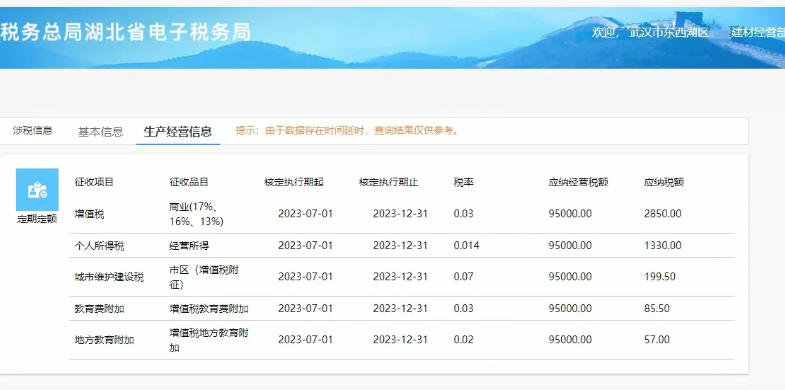Click tax rate 0.07 value
The image size is (785, 390).
(464, 276)
